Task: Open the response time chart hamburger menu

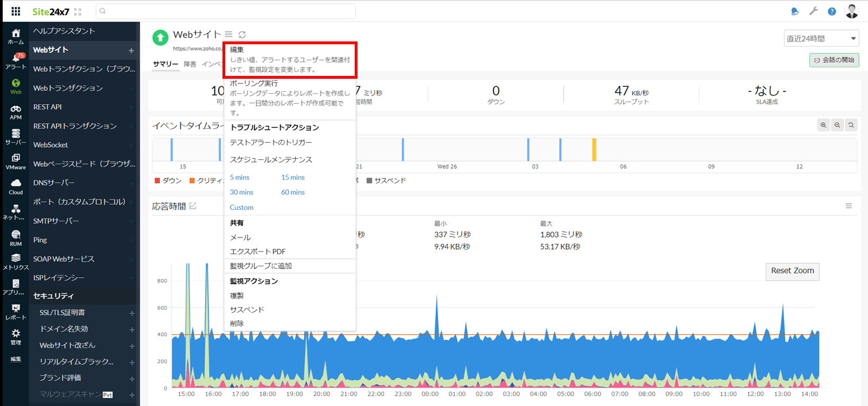Action: click(848, 206)
